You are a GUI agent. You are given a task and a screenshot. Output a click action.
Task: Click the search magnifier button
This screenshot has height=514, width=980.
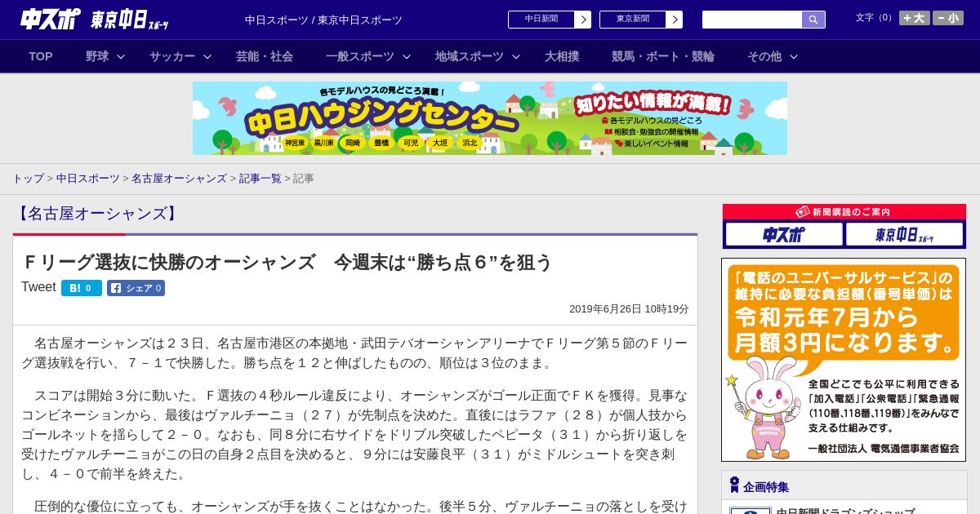[x=813, y=20]
